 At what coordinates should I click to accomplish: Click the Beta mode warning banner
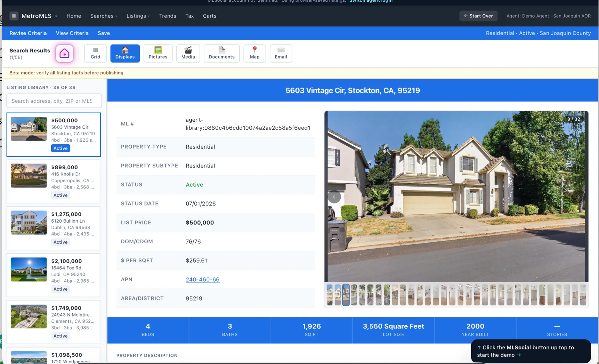[x=300, y=73]
